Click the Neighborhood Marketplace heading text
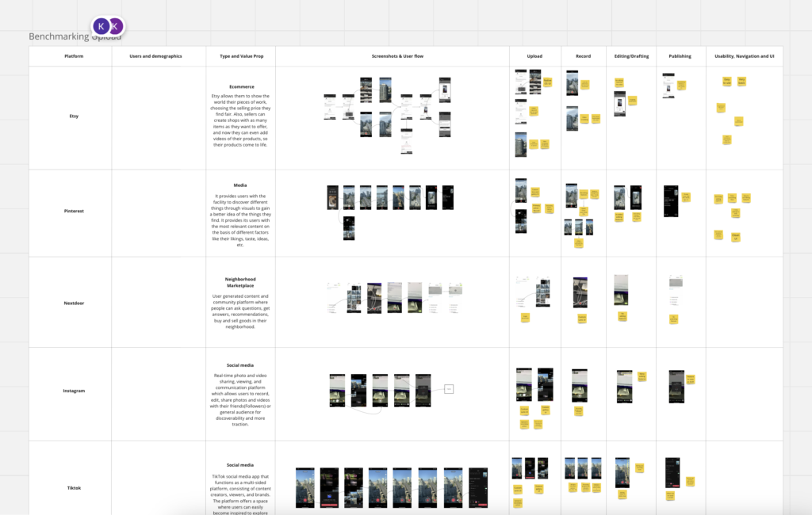The width and height of the screenshot is (812, 515). (241, 283)
